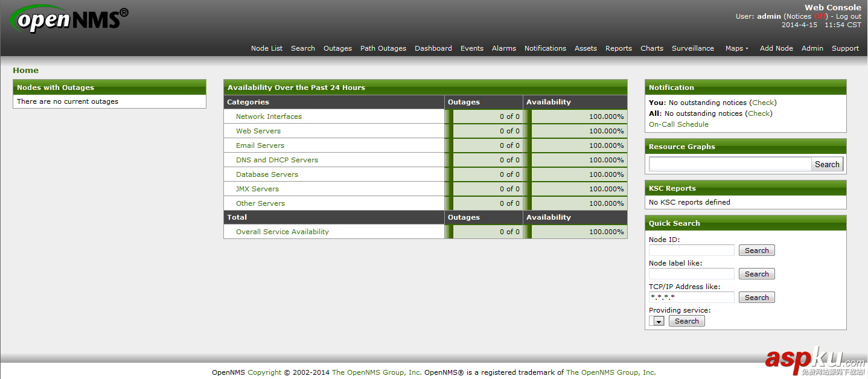The width and height of the screenshot is (868, 379).
Task: Open the Providing service dropdown
Action: point(657,321)
